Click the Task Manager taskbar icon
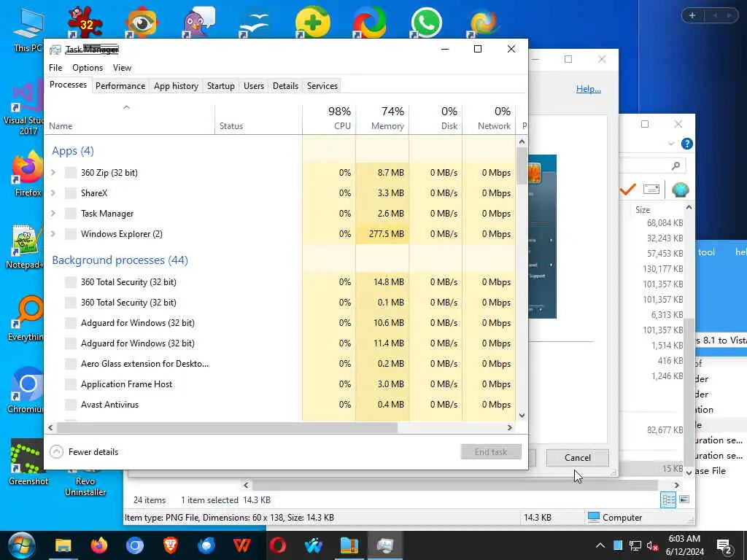747x560 pixels. (x=385, y=545)
